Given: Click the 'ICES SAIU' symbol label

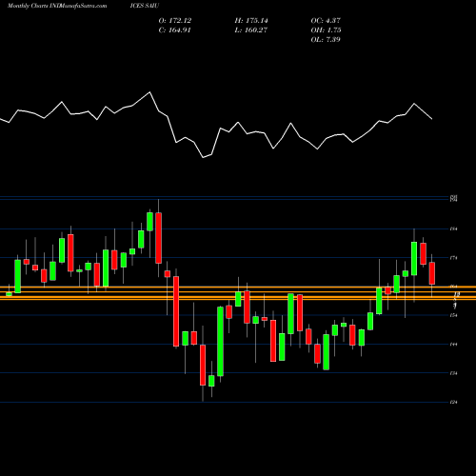Looking at the screenshot, I should coord(145,6).
